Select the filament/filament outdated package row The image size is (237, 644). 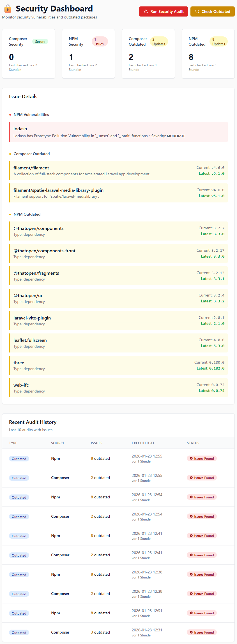pos(118,171)
